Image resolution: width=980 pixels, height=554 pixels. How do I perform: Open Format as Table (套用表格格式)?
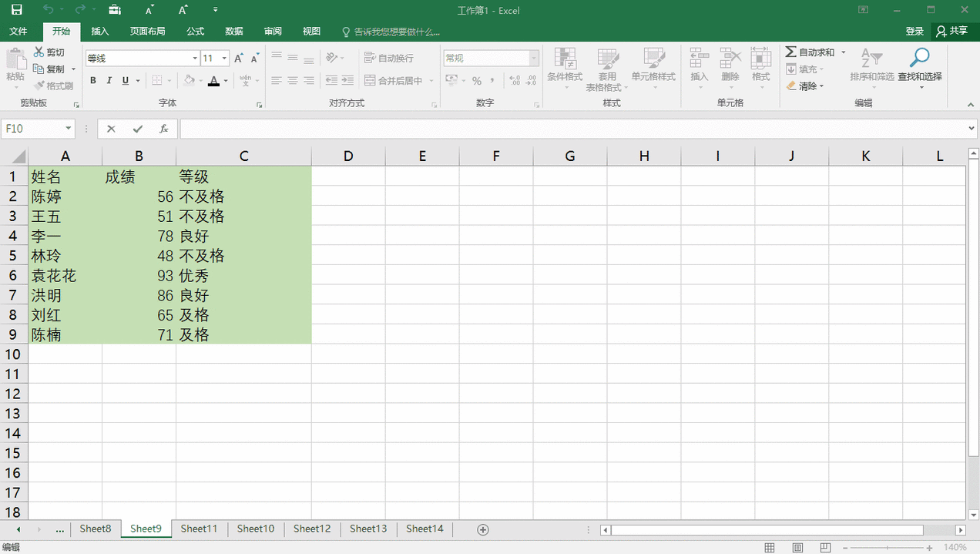coord(607,69)
